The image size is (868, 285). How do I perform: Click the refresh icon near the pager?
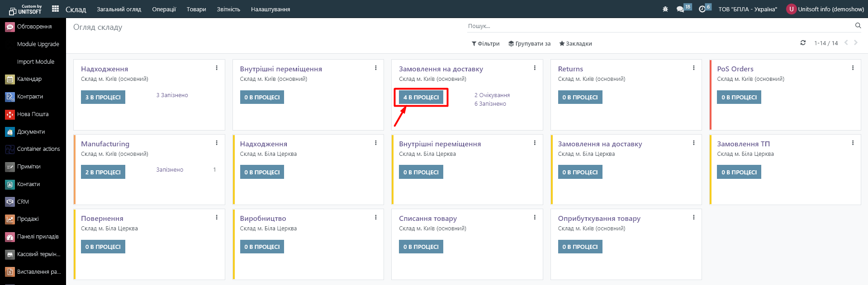point(803,43)
